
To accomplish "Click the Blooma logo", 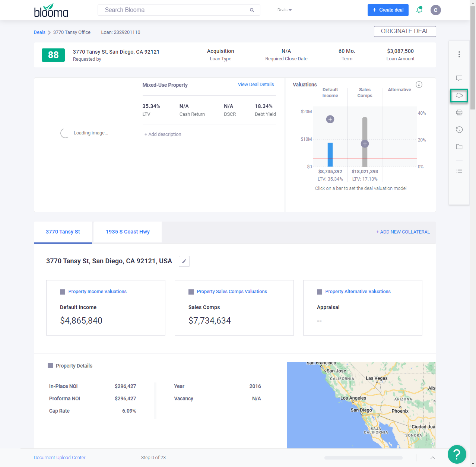I will [51, 10].
